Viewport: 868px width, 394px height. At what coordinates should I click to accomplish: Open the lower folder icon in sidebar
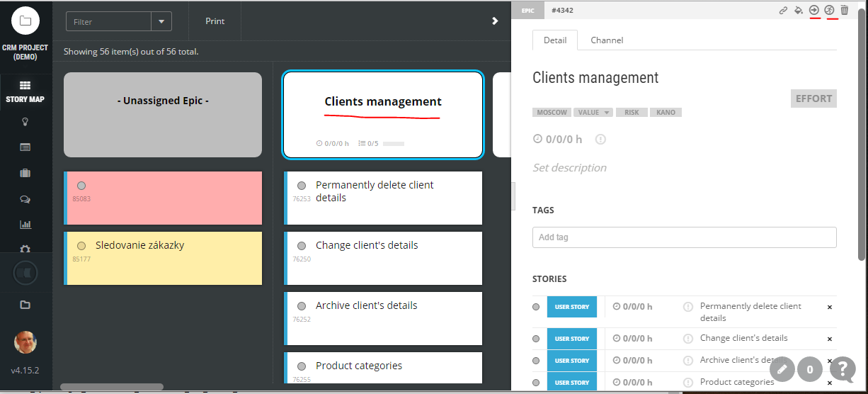point(25,305)
